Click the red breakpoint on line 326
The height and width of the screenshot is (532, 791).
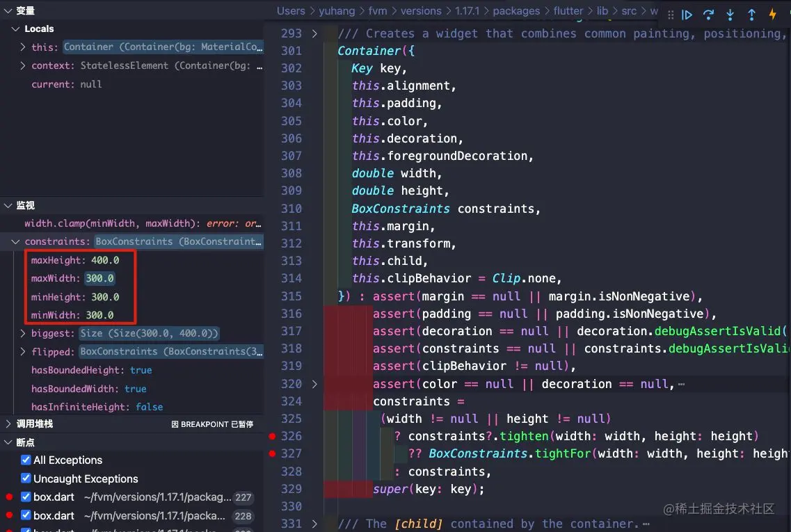pos(271,436)
